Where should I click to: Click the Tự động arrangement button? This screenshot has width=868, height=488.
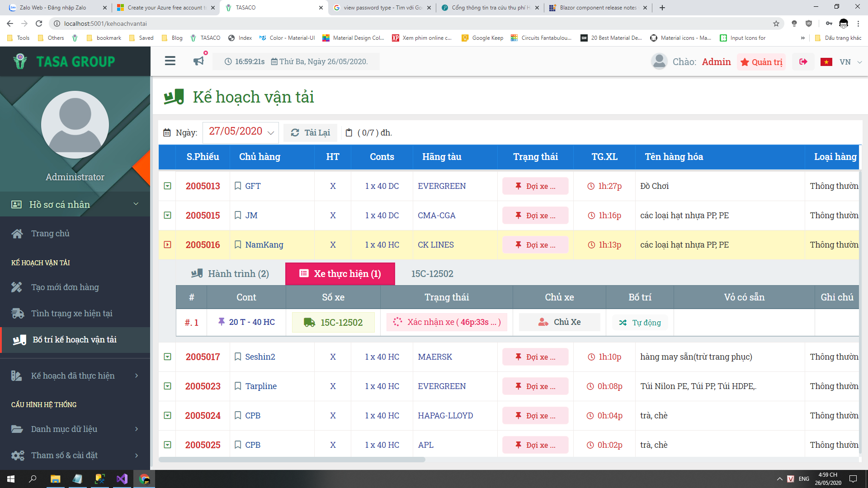640,323
